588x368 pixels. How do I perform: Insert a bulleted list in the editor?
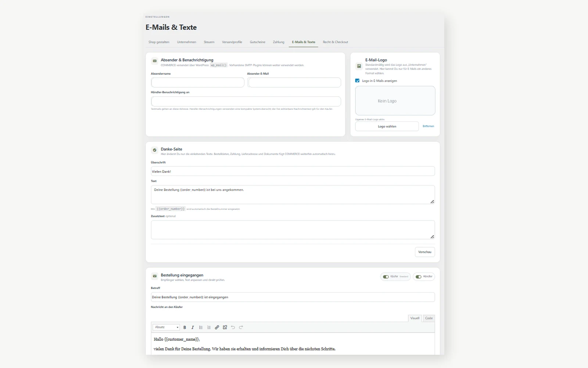click(201, 327)
